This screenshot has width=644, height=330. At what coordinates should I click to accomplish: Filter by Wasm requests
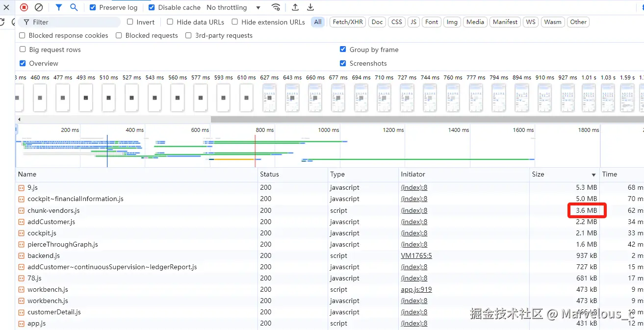pyautogui.click(x=552, y=22)
